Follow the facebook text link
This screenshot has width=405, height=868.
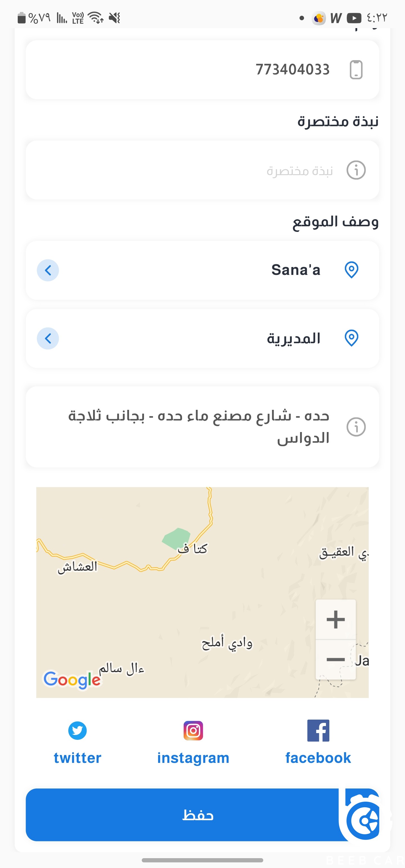click(x=318, y=758)
